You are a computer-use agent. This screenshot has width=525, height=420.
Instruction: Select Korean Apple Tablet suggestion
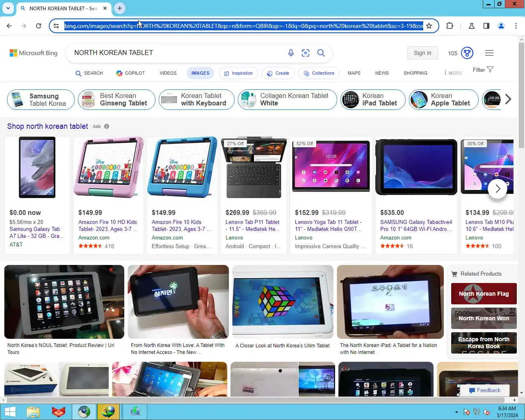pyautogui.click(x=443, y=100)
